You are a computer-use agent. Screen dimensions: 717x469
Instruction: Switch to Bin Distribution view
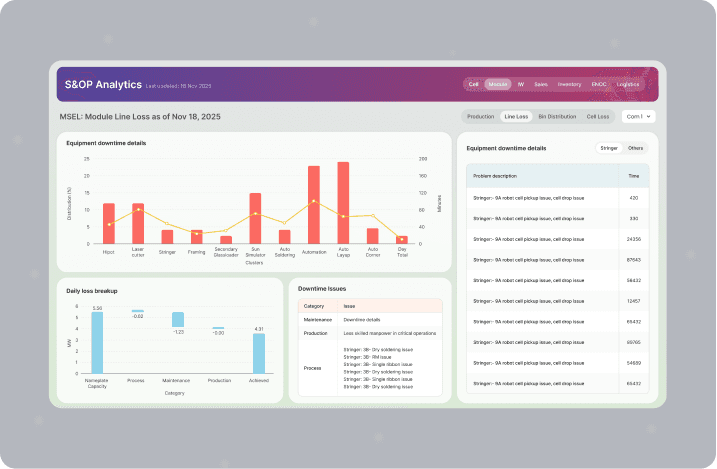pos(557,117)
